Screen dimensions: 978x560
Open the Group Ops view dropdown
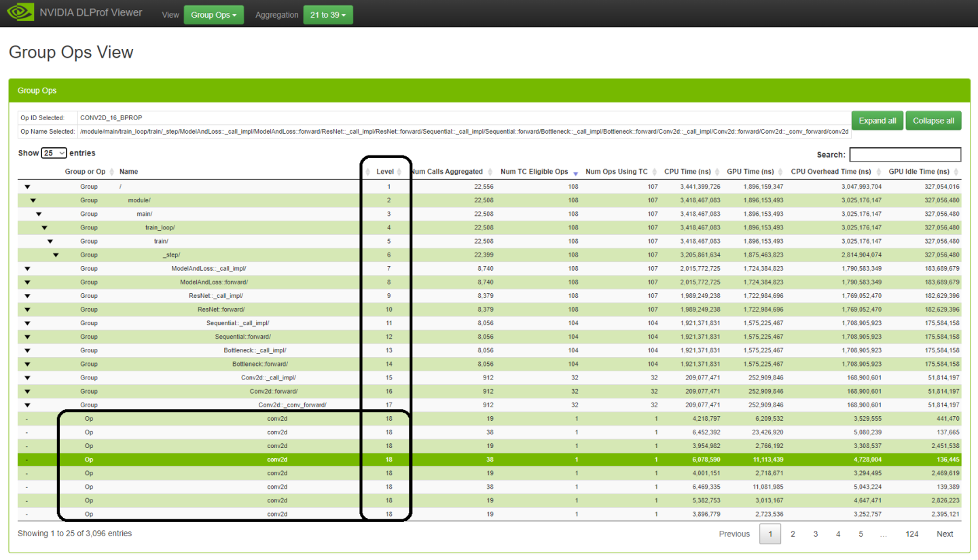[213, 15]
